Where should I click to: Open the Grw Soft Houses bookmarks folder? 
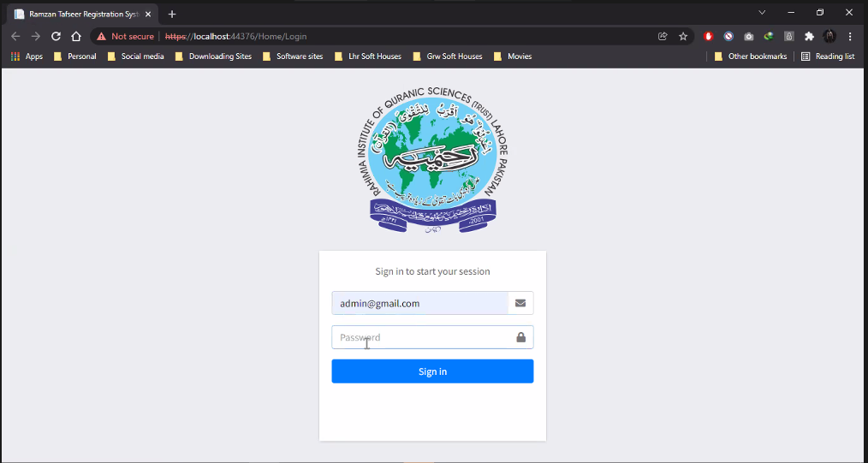(448, 56)
